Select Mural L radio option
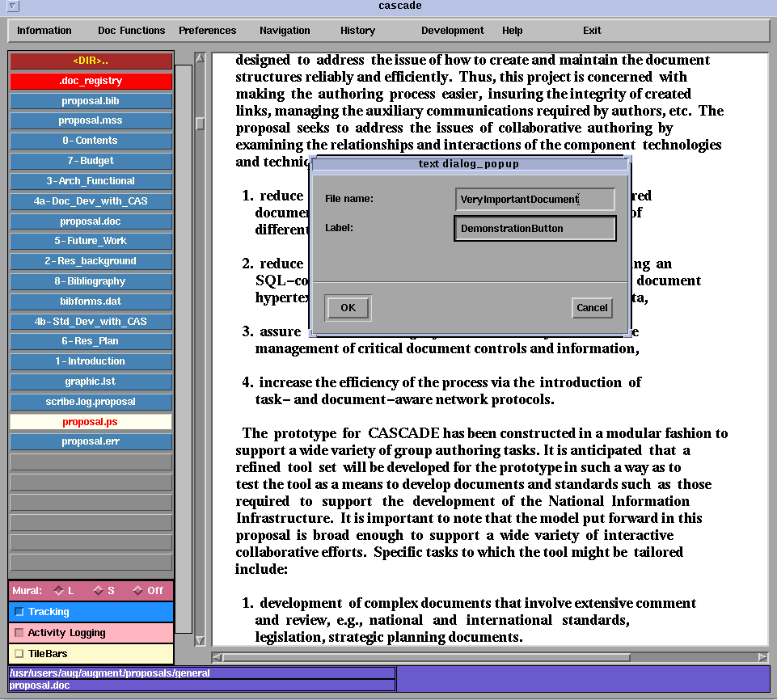Screen dimensions: 777x700 tap(58, 591)
